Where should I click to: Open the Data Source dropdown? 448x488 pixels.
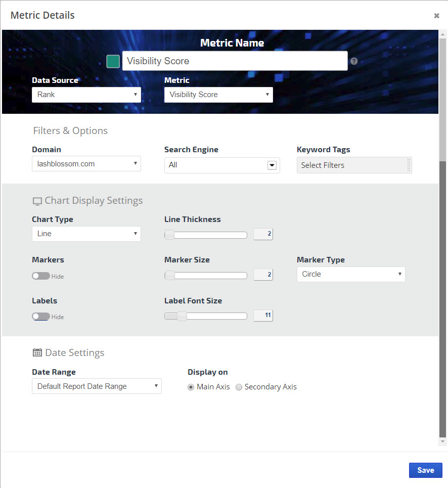[x=86, y=95]
